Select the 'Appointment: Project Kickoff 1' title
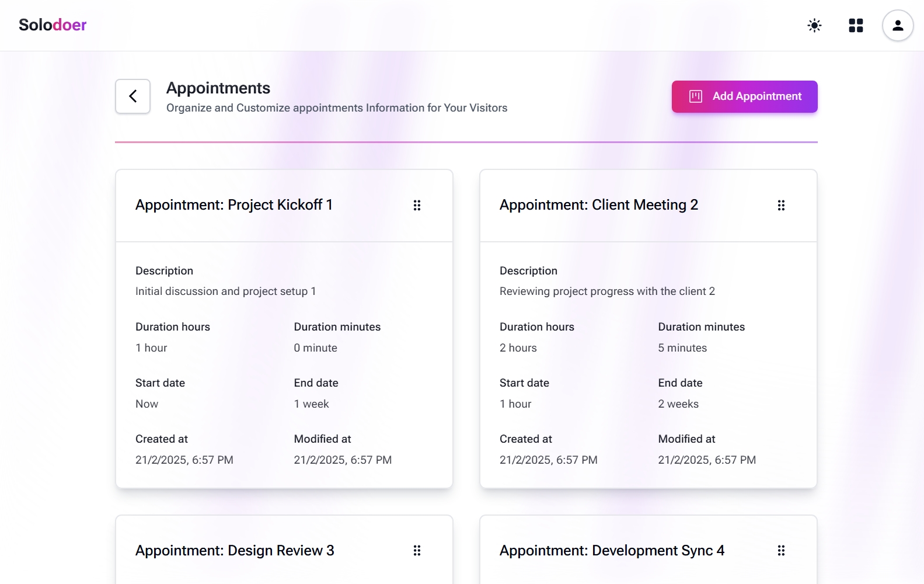This screenshot has height=584, width=924. pos(234,205)
